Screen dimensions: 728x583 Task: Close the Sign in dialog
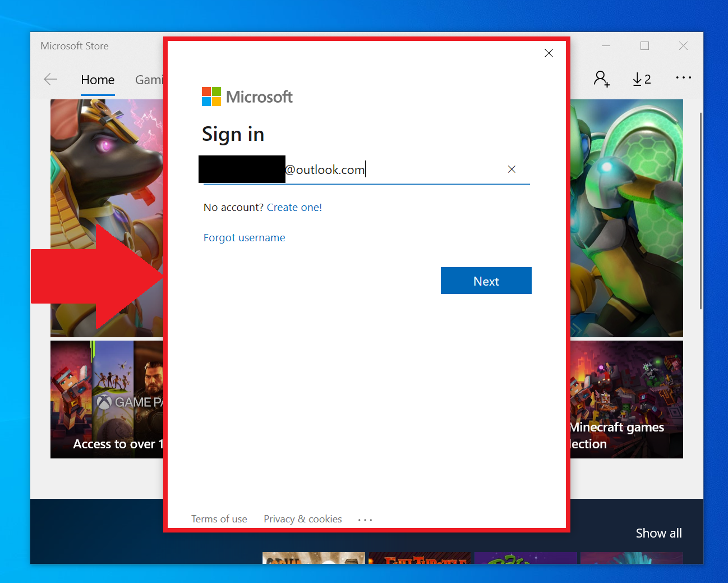pos(549,53)
